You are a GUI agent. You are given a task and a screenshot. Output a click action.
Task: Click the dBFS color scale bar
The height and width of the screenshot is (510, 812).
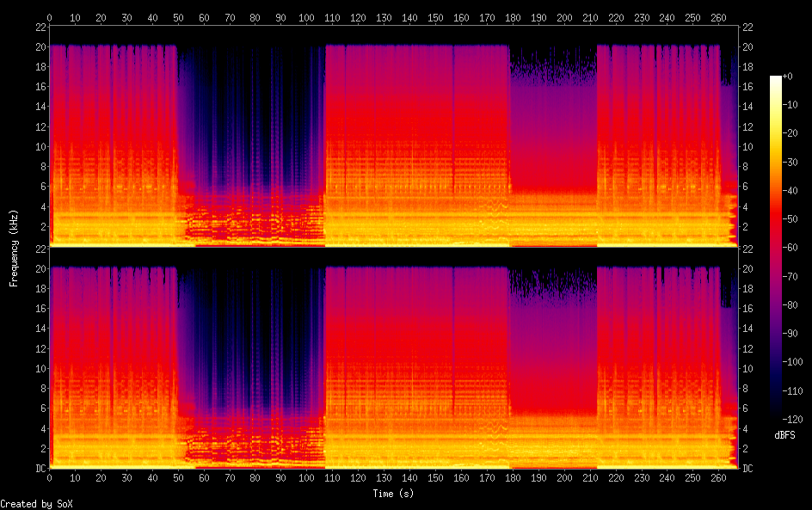point(775,247)
